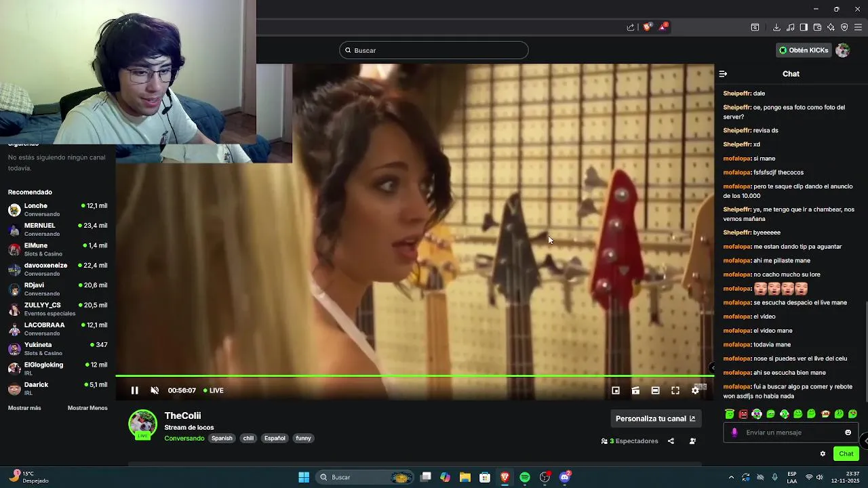This screenshot has width=868, height=488.
Task: Select ZULLYY_CS channel avatar
Action: 14,309
